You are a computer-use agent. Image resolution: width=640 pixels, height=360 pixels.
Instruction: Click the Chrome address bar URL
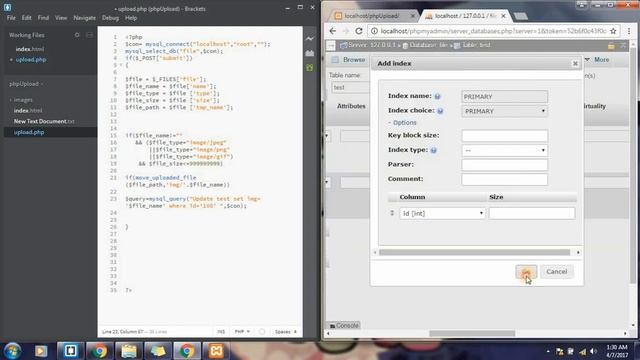coord(493,31)
